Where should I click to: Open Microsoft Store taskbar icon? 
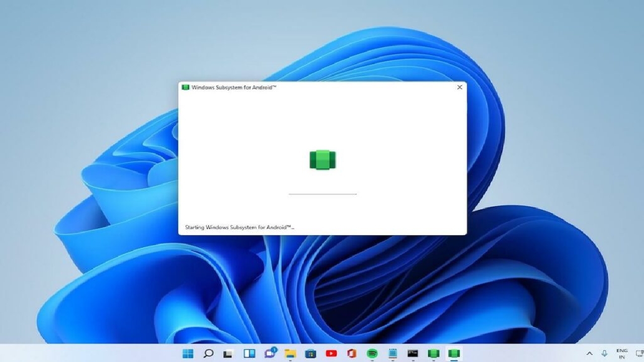coord(310,353)
